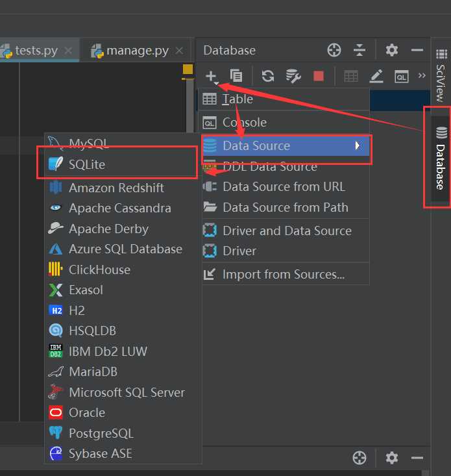Open the bottom panel settings gear

pos(391,457)
